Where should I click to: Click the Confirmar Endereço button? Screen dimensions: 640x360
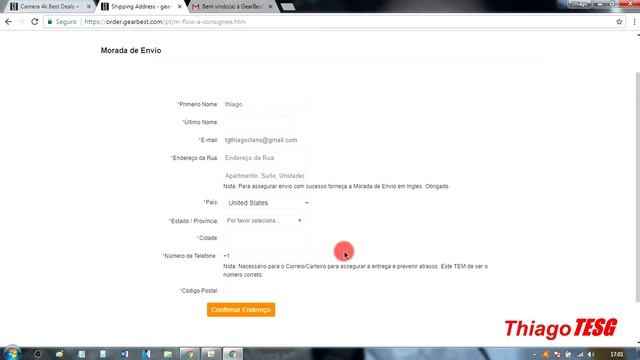[x=241, y=310]
